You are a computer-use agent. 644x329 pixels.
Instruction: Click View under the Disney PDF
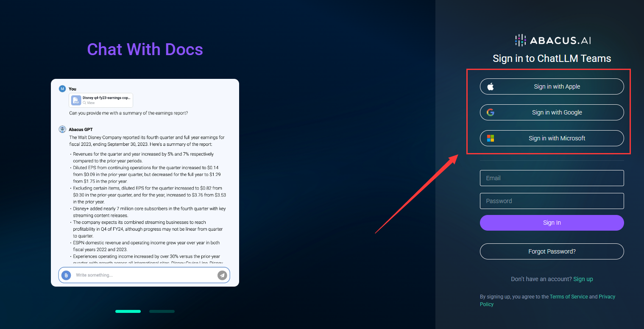coord(89,103)
